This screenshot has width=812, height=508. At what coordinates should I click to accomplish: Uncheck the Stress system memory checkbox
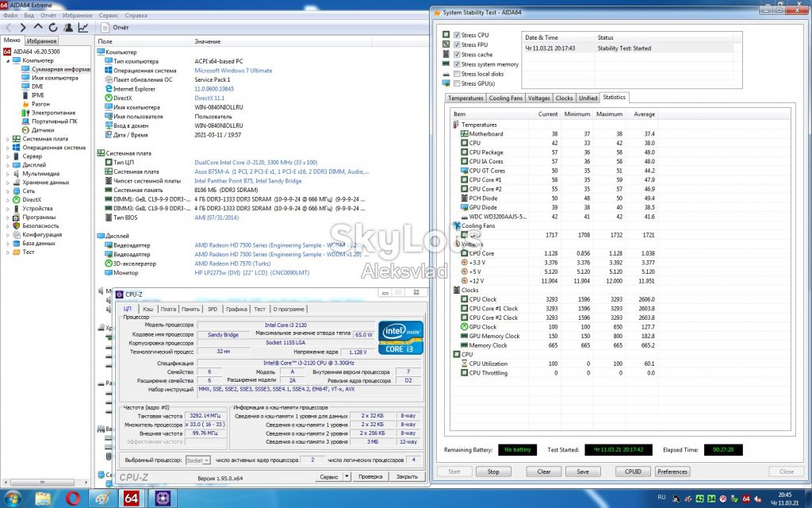coord(457,64)
